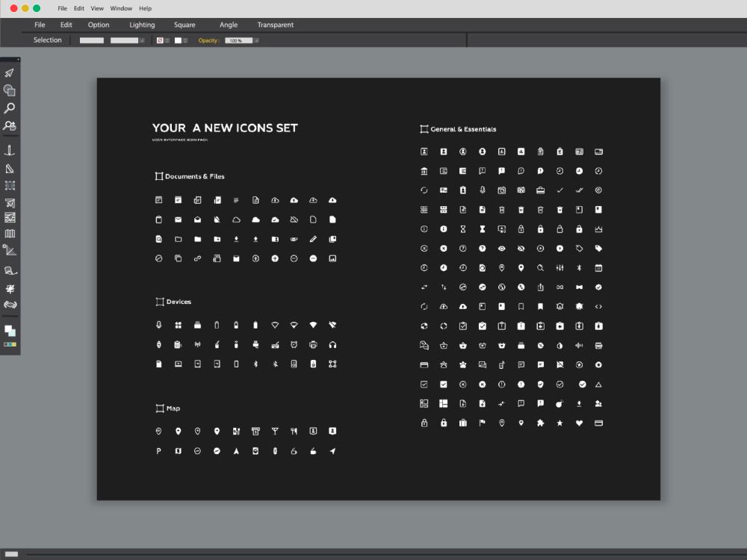Click the "Documents & Files" section title
Image resolution: width=747 pixels, height=560 pixels.
pos(195,176)
